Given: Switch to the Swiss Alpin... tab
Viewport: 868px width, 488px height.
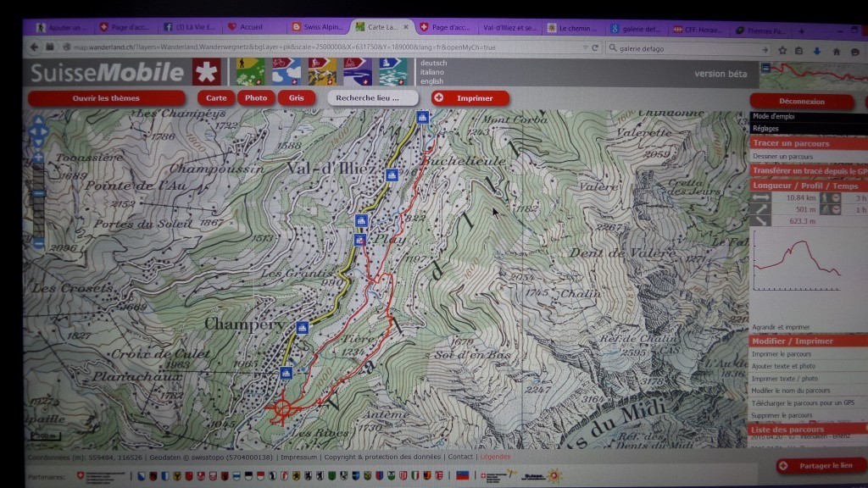Looking at the screenshot, I should click(319, 26).
